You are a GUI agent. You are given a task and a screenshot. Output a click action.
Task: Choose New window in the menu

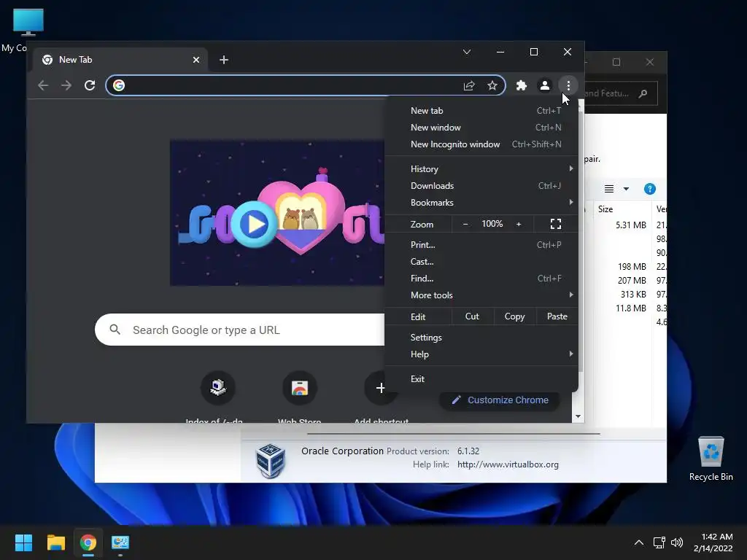(481, 127)
